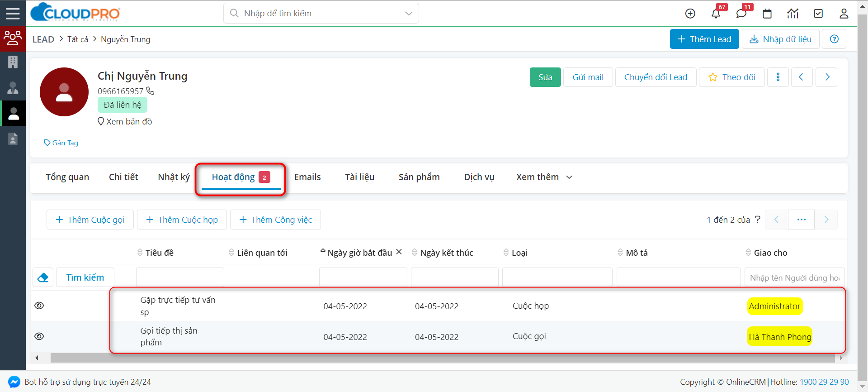Open the organizations building sidebar icon
Image resolution: width=868 pixels, height=392 pixels.
(13, 62)
